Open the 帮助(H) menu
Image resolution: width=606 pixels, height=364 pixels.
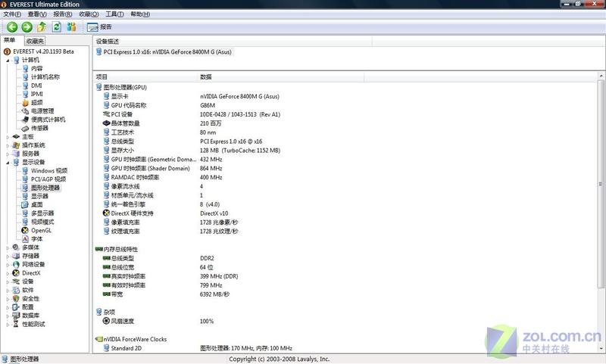coord(140,14)
